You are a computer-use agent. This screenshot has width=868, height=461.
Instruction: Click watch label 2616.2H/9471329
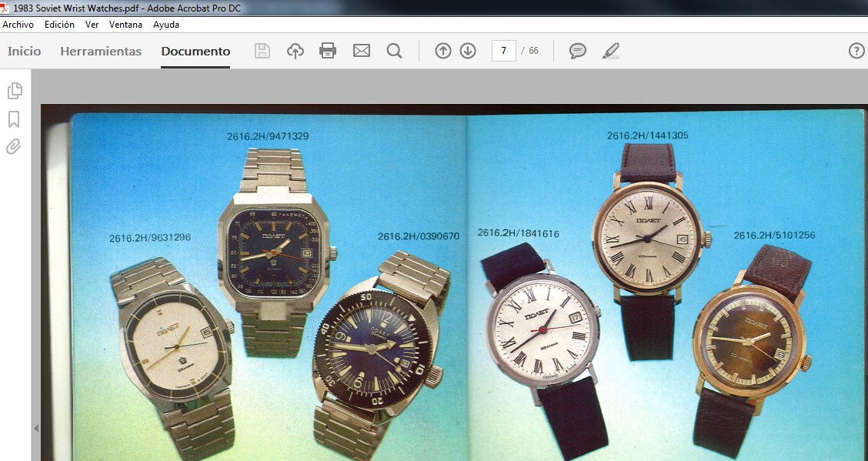(268, 136)
